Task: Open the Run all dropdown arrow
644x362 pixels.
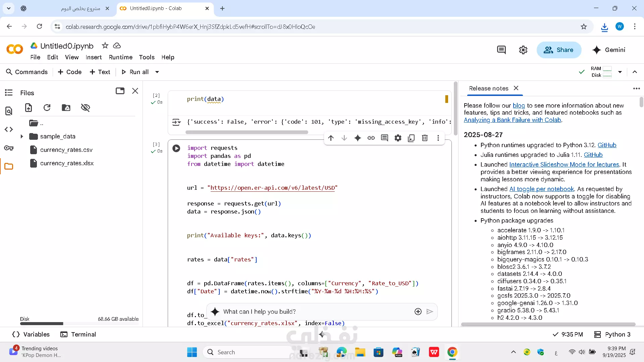Action: [157, 72]
